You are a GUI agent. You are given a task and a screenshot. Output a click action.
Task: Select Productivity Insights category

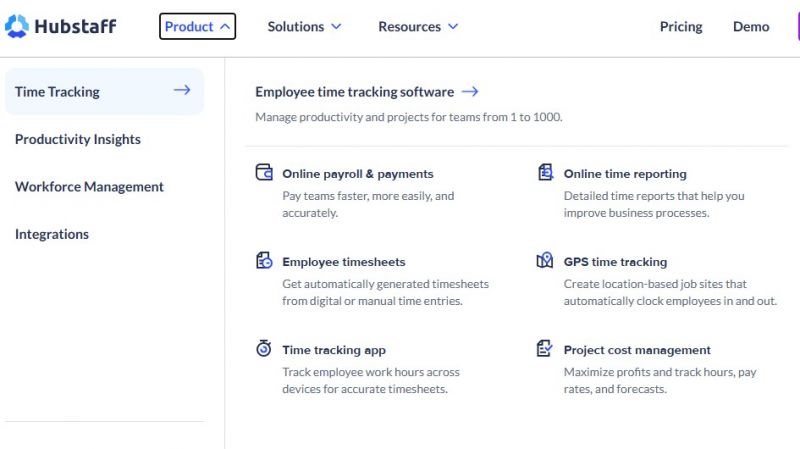point(78,139)
